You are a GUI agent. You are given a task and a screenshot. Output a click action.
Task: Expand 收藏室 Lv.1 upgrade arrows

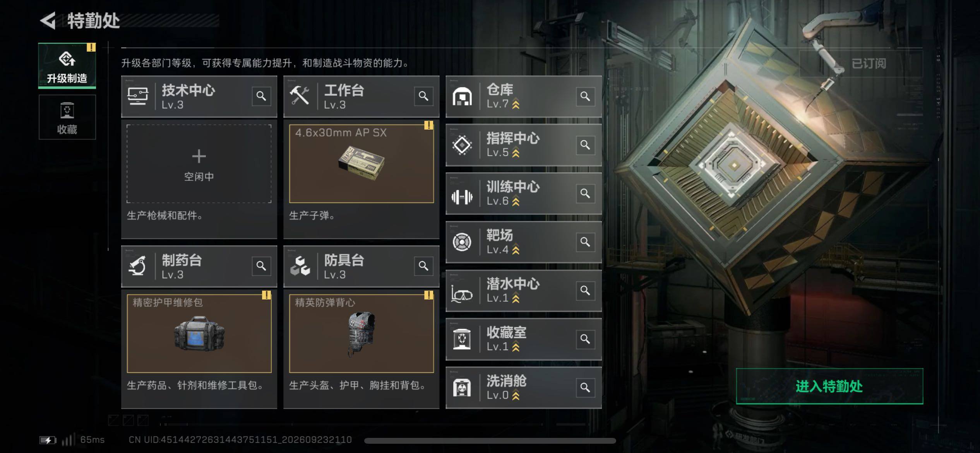[x=516, y=347]
